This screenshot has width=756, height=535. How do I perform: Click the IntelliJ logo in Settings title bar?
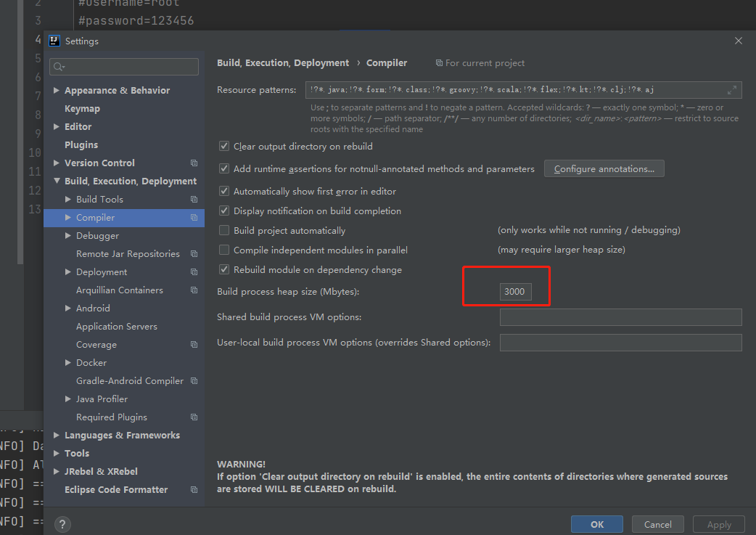point(54,41)
